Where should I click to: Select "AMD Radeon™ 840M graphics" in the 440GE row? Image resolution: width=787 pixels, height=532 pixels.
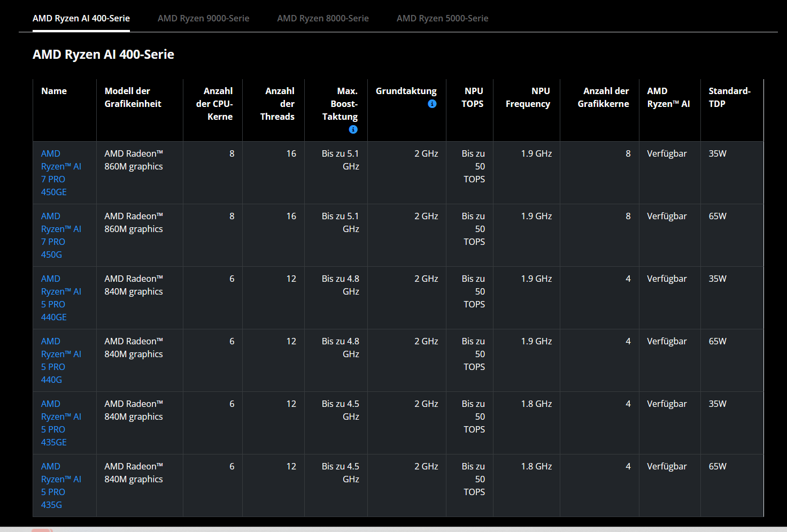click(134, 285)
